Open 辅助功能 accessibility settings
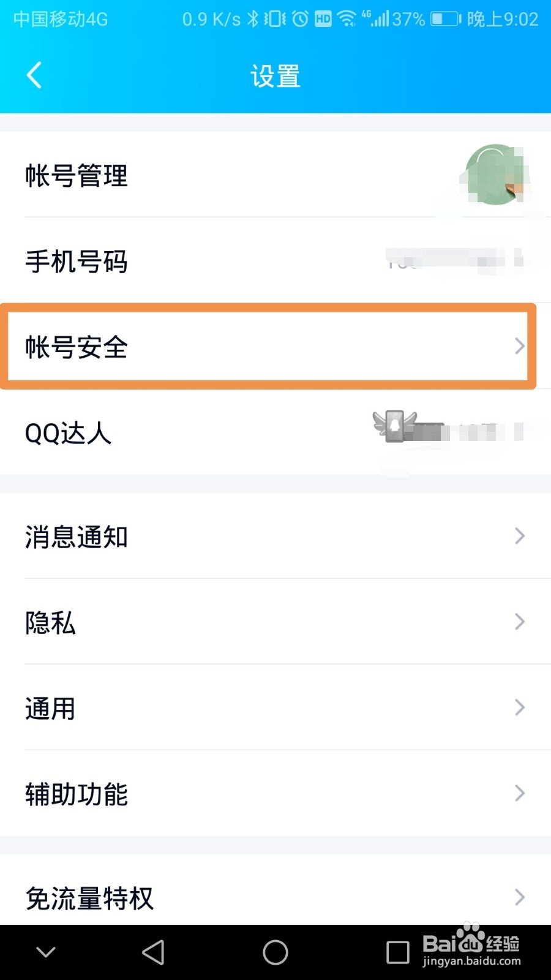 (77, 794)
